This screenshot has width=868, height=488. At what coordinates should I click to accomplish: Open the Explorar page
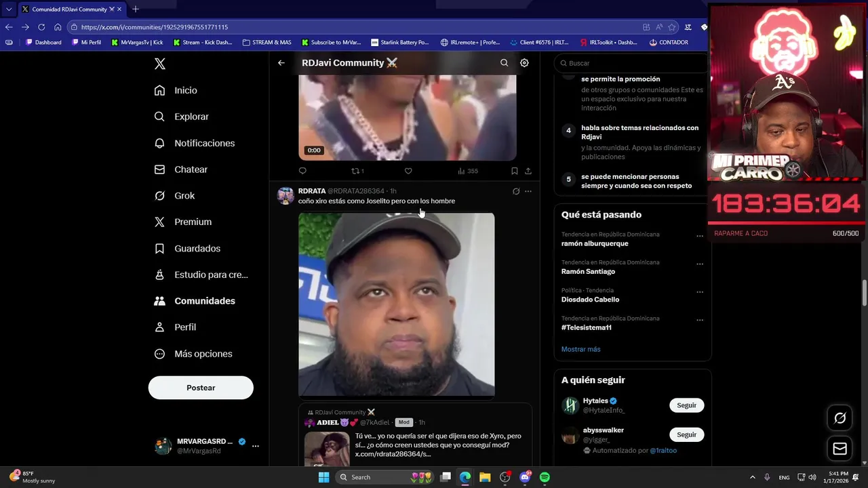tap(181, 117)
